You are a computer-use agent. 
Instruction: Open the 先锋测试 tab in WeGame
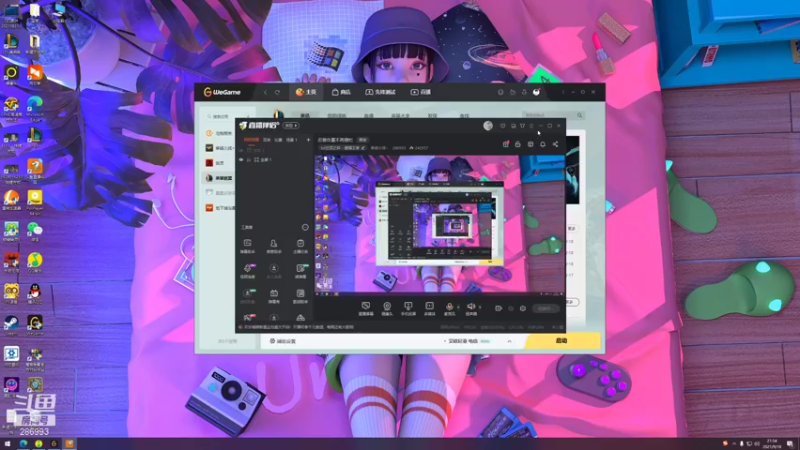[x=380, y=92]
